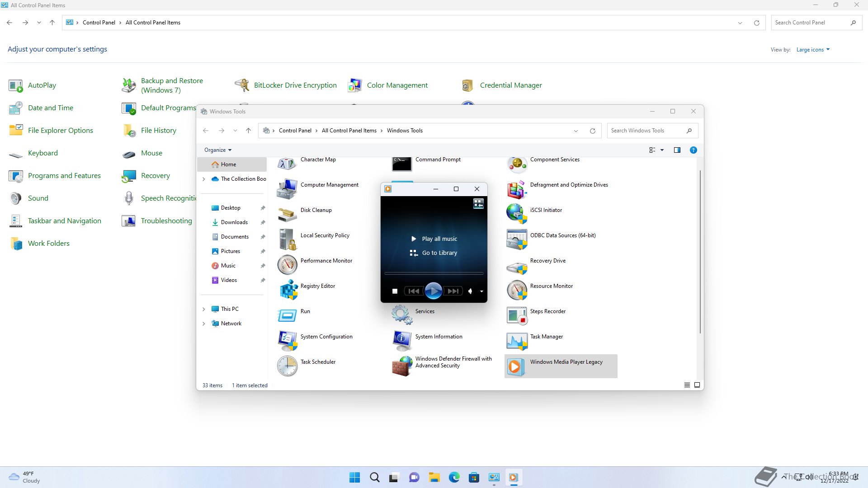Expand This PC in navigation pane
This screenshot has height=488, width=868.
(203, 309)
